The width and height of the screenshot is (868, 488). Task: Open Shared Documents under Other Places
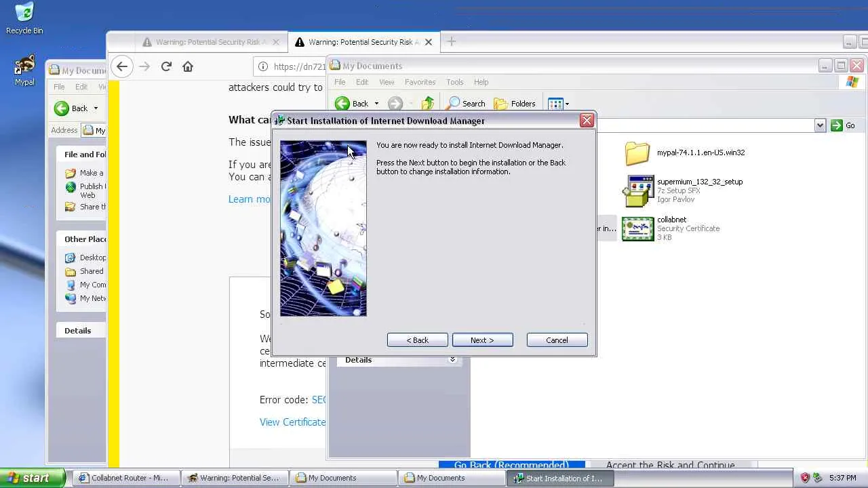click(85, 271)
